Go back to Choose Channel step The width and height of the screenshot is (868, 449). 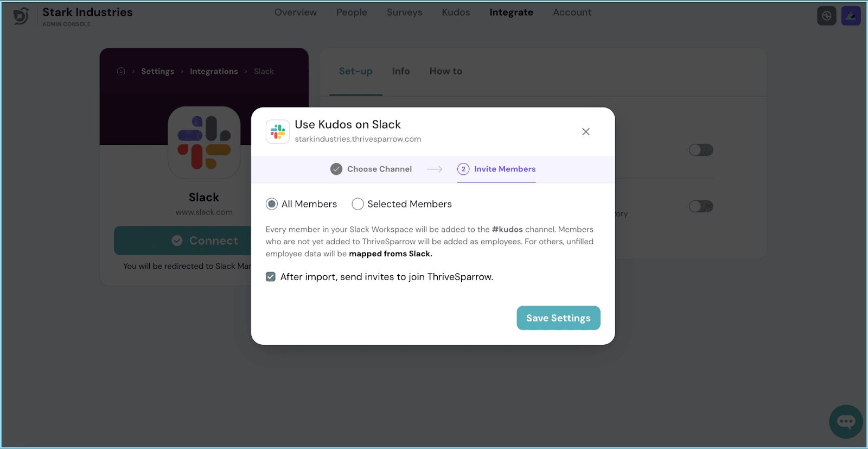pos(371,169)
